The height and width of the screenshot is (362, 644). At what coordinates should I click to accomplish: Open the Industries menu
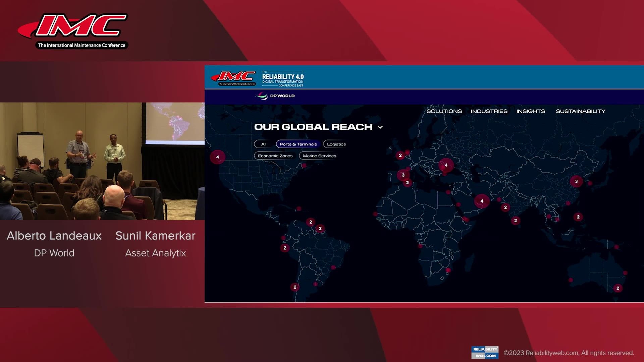coord(489,111)
